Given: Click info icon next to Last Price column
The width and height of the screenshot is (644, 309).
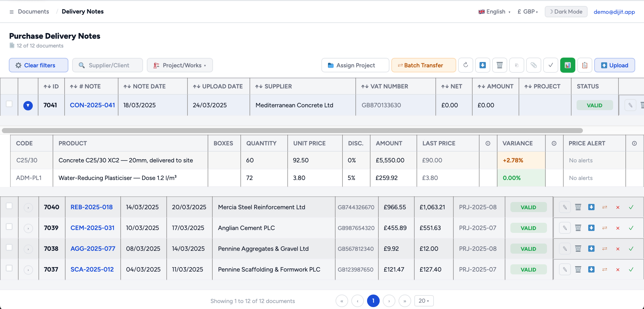Looking at the screenshot, I should pos(488,143).
